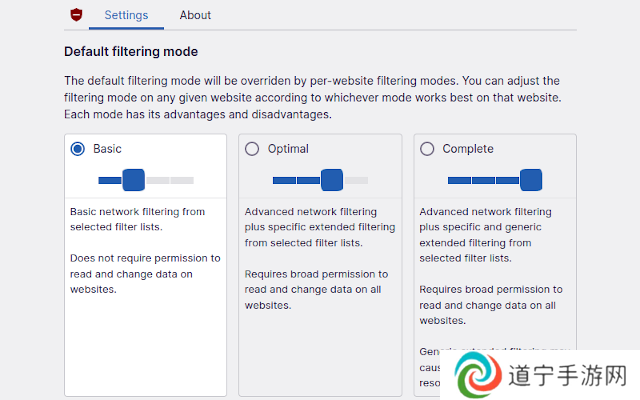Click the uBlock Origin Lite shield icon

(x=76, y=15)
